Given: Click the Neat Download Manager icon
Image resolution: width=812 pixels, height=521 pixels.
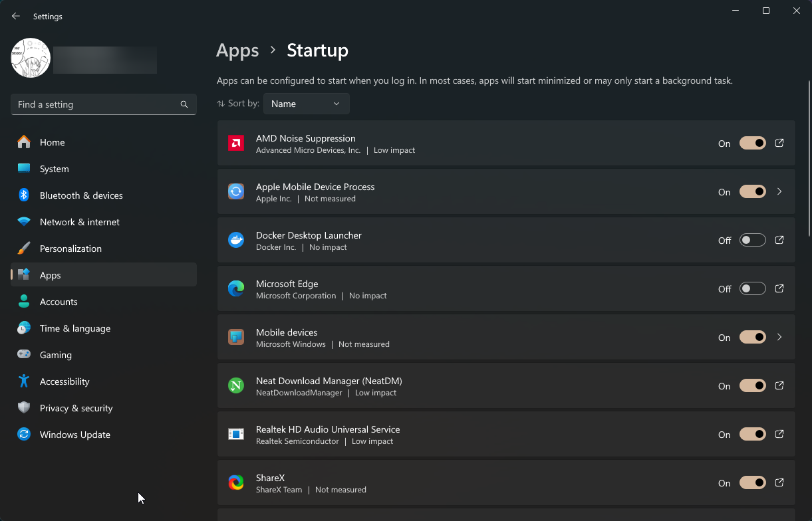Looking at the screenshot, I should pos(236,385).
